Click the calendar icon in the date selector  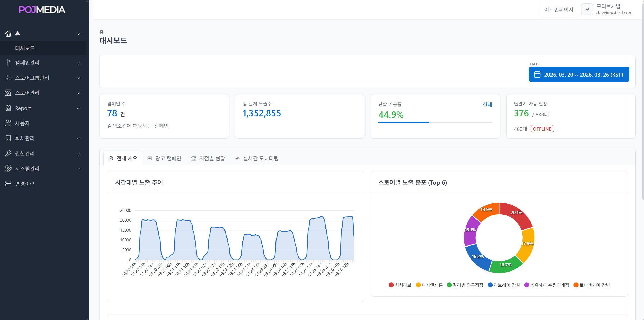(x=537, y=74)
